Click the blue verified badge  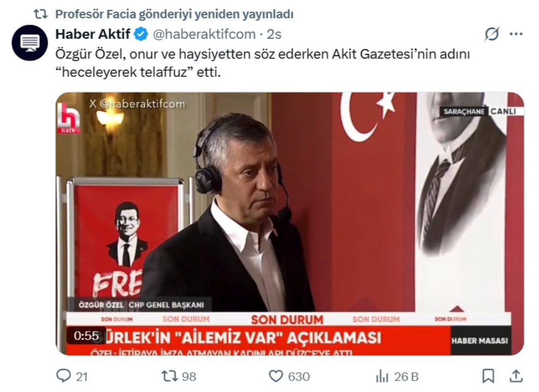[x=141, y=34]
